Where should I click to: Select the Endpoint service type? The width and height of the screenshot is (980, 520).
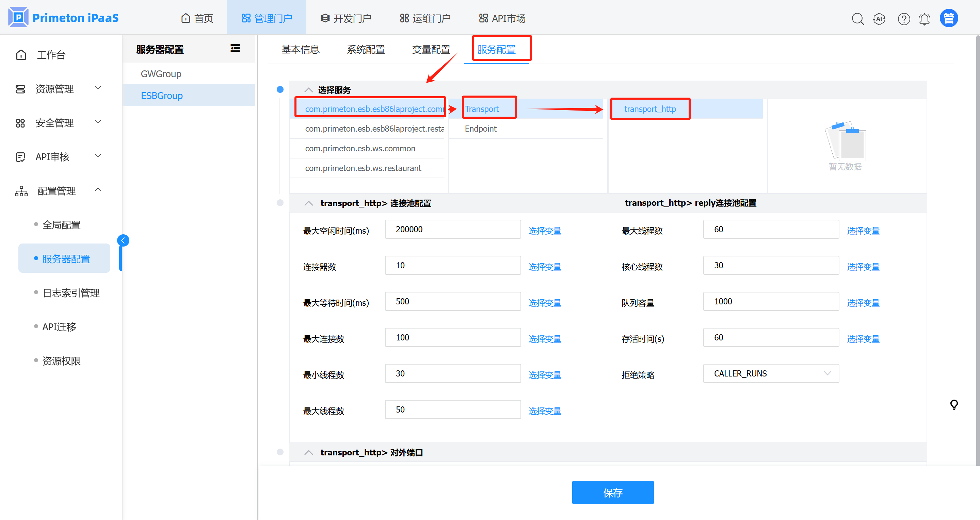481,129
